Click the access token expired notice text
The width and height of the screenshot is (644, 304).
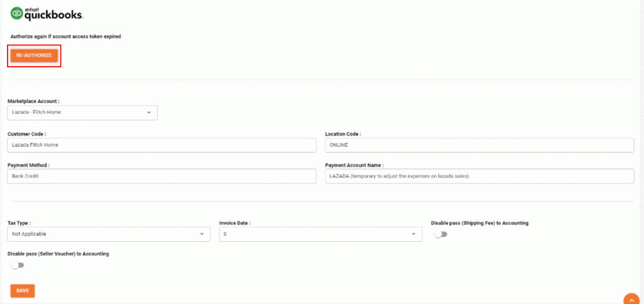(x=65, y=37)
